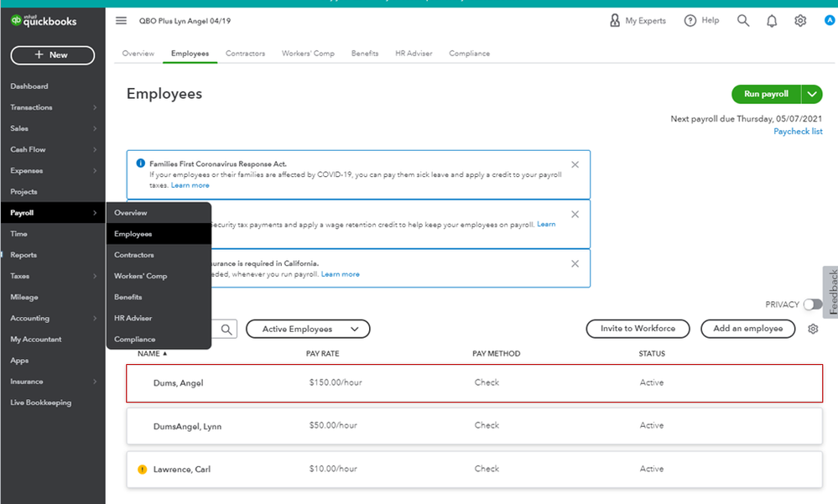
Task: Open the Run payroll dropdown arrow
Action: 812,94
